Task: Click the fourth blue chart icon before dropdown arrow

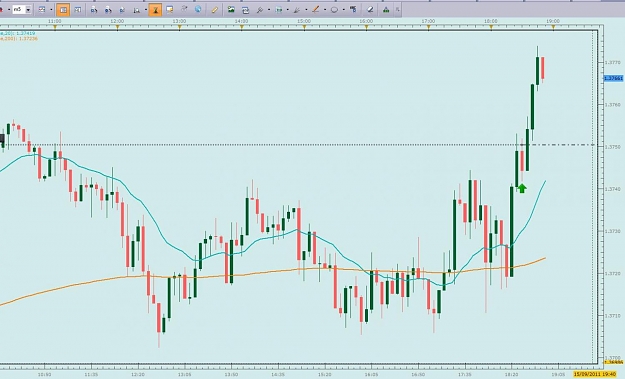Action: (136, 10)
